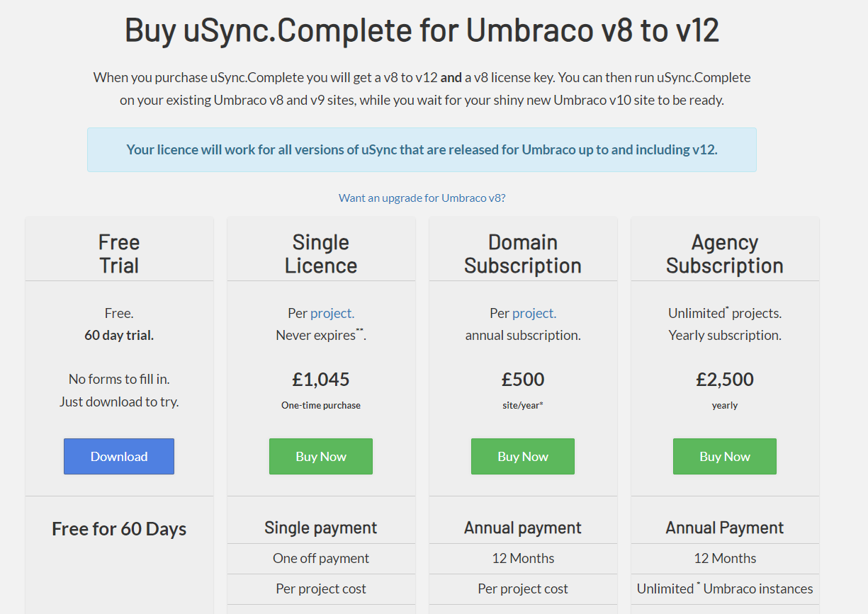Click the 'Free for 60 Days' row
868x614 pixels.
click(118, 528)
